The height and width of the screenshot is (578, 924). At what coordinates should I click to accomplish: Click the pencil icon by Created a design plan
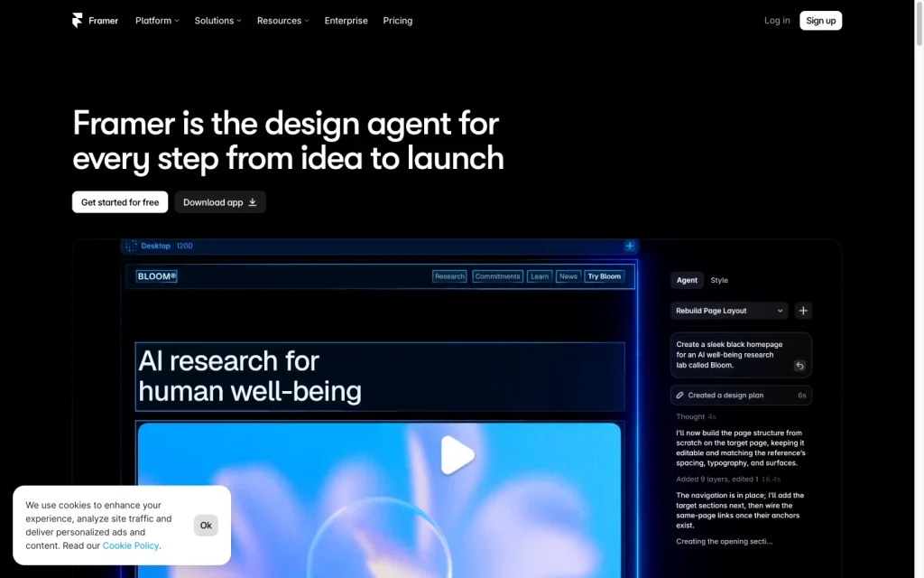[x=679, y=396]
